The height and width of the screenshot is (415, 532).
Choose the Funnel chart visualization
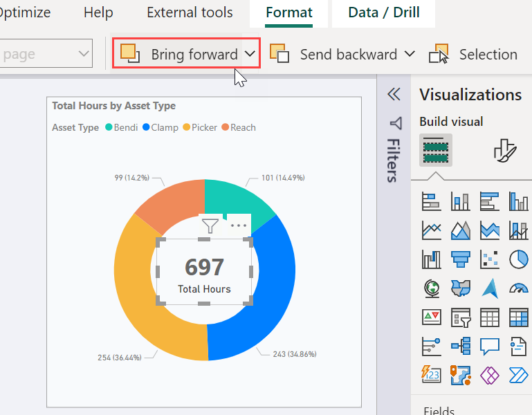(x=461, y=259)
